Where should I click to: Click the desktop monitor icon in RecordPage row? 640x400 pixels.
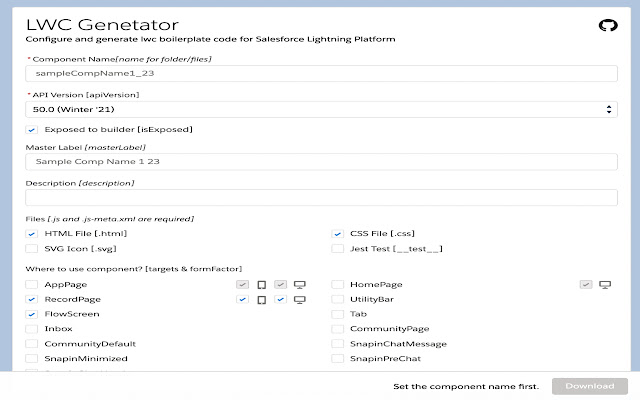[x=300, y=300]
